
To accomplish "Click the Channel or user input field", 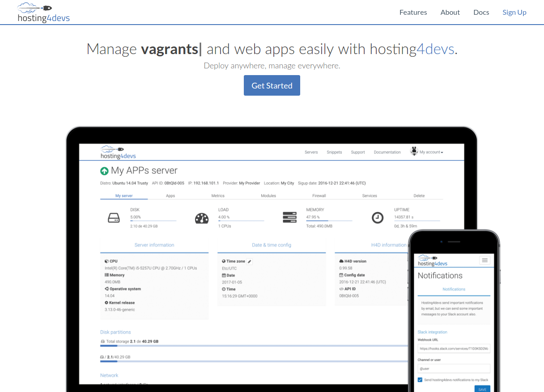I will coord(454,369).
